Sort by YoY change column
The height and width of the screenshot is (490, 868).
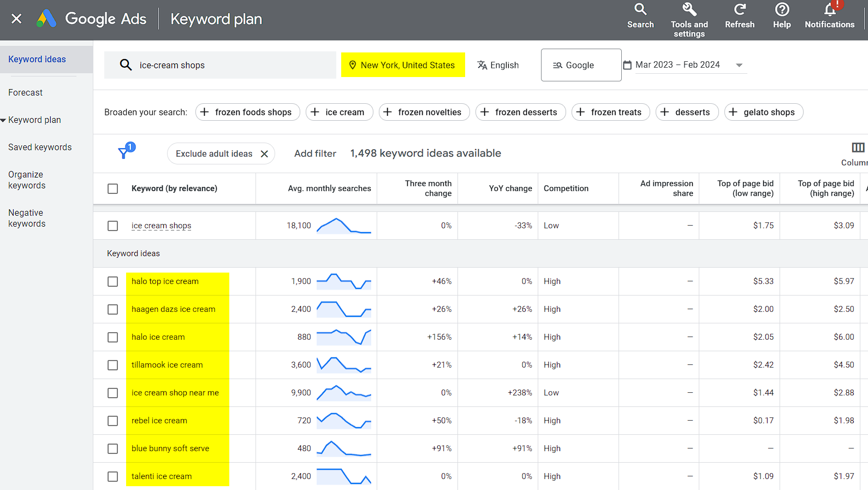[510, 188]
